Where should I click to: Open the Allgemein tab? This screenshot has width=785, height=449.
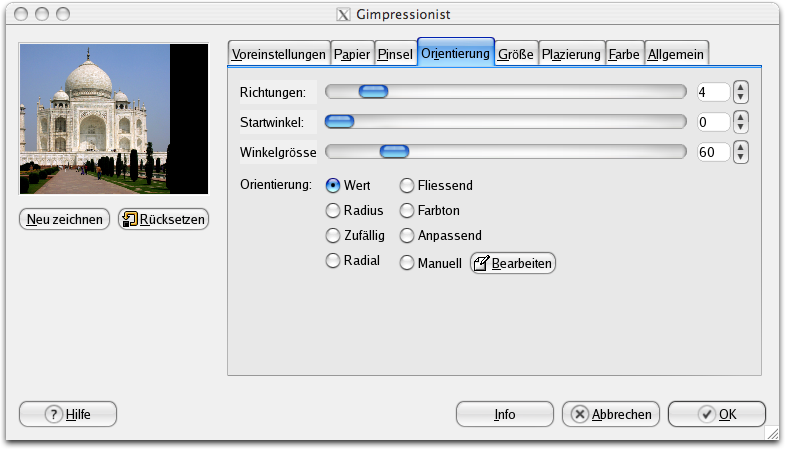676,54
